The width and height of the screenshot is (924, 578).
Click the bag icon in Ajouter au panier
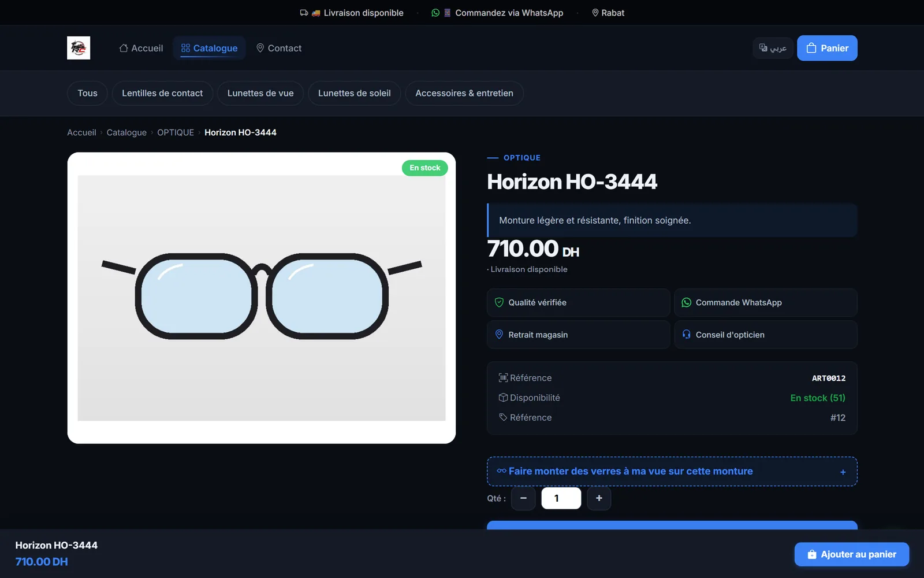(x=812, y=554)
